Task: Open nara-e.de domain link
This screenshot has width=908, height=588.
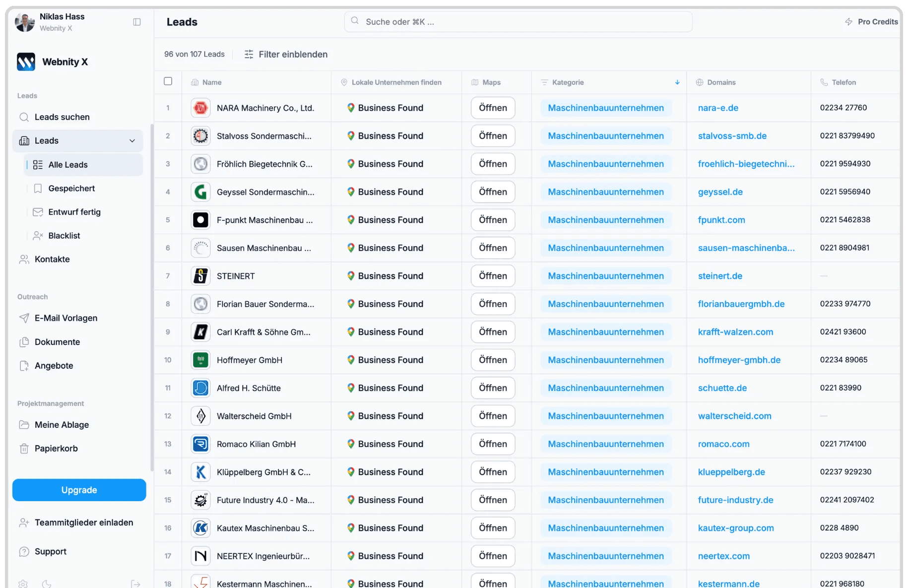Action: tap(718, 108)
